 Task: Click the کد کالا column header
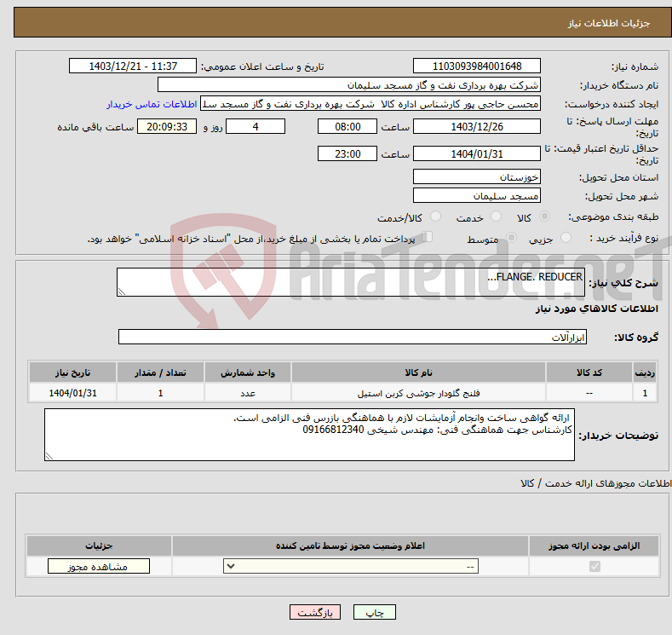589,372
